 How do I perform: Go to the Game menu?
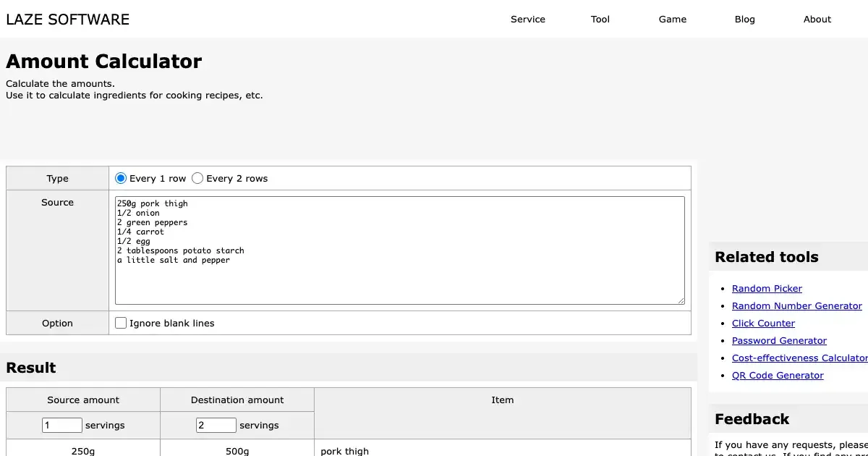[x=672, y=20]
